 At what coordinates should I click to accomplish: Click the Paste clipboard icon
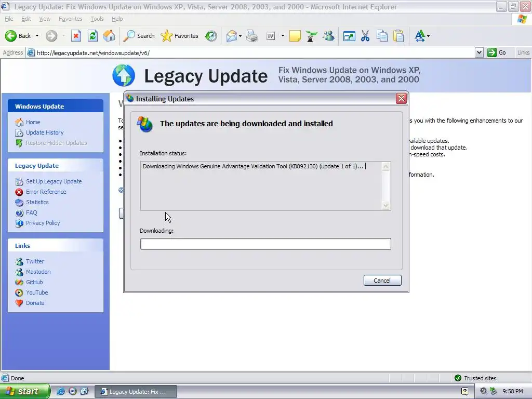point(398,36)
